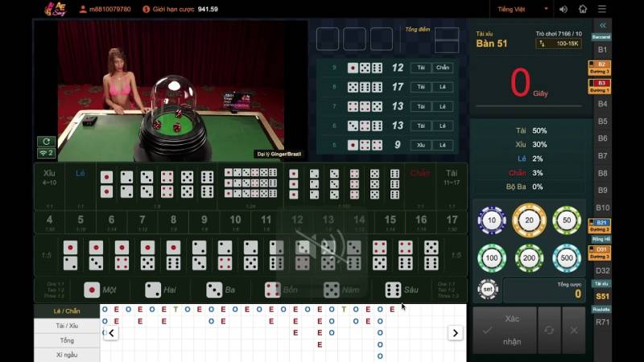Click the redo bet refresh icon
Image resolution: width=644 pixels, height=362 pixels.
549,330
